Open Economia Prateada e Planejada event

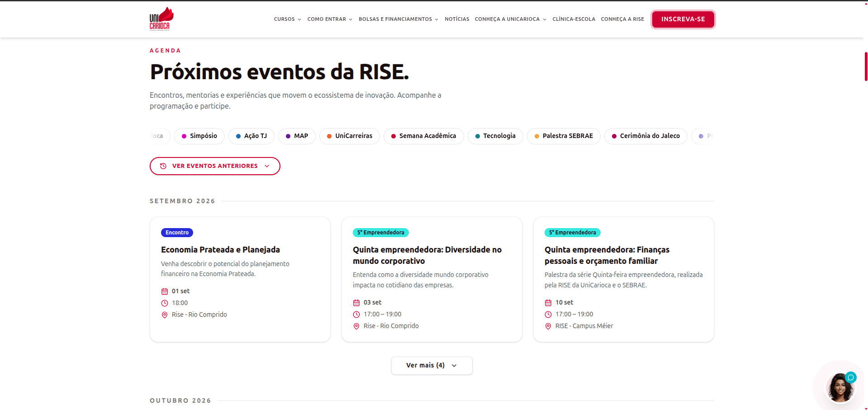pyautogui.click(x=220, y=250)
